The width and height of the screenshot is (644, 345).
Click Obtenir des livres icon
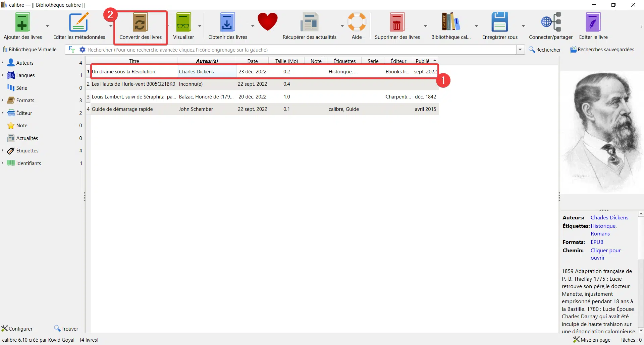point(227,22)
